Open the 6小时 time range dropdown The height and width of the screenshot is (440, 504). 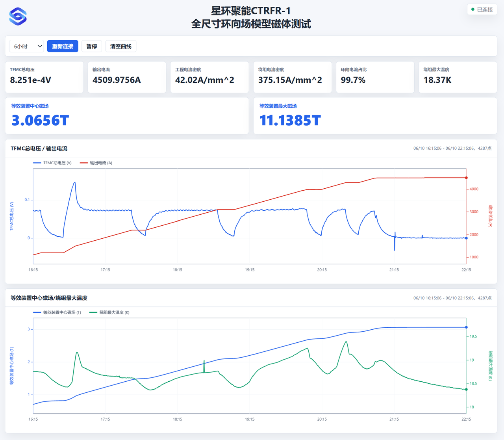point(26,46)
